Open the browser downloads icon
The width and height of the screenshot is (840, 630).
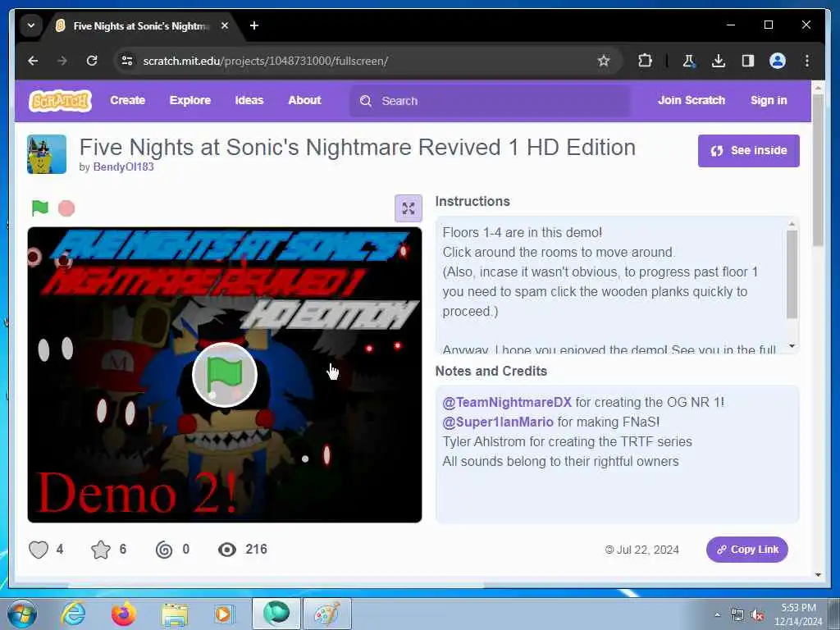point(719,61)
